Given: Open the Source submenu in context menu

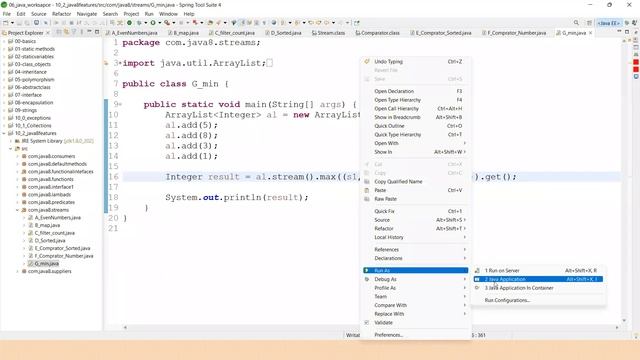Looking at the screenshot, I should [415, 220].
